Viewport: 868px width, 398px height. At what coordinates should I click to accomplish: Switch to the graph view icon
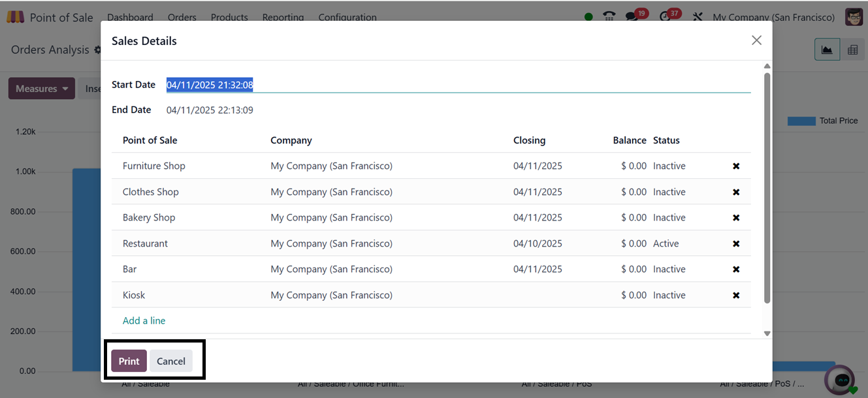point(827,50)
